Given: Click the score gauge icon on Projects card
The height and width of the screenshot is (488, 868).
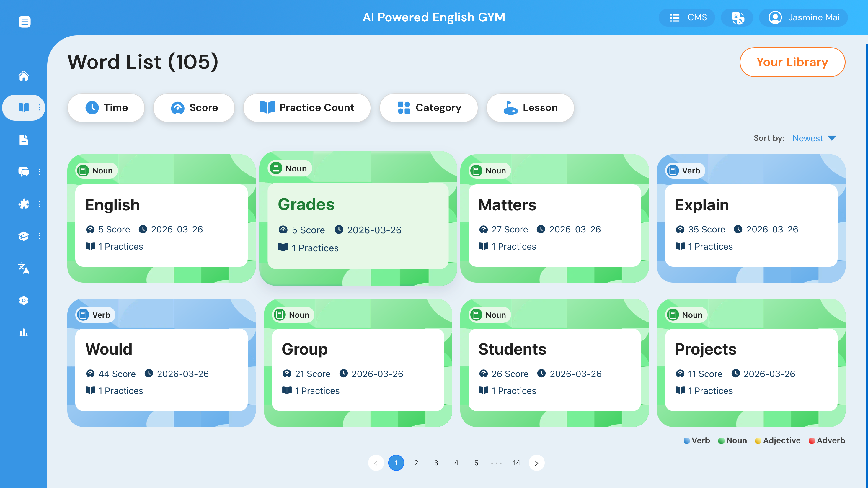Looking at the screenshot, I should point(680,374).
